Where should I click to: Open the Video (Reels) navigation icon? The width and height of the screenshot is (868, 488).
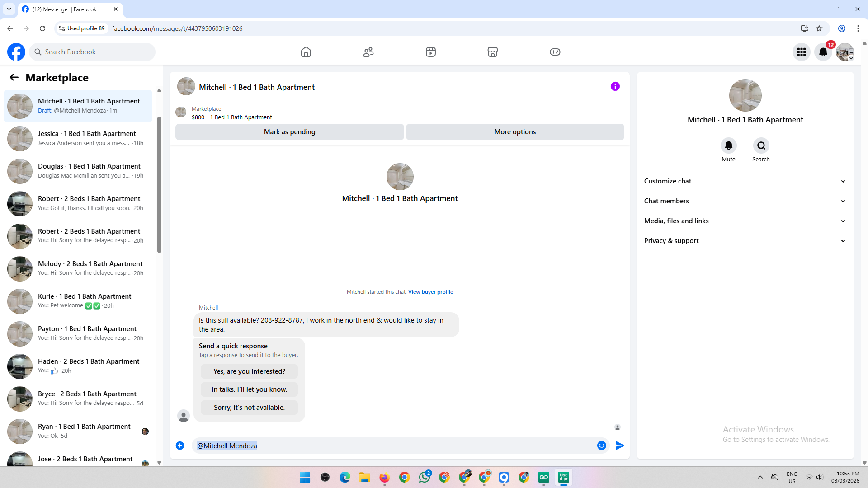431,52
